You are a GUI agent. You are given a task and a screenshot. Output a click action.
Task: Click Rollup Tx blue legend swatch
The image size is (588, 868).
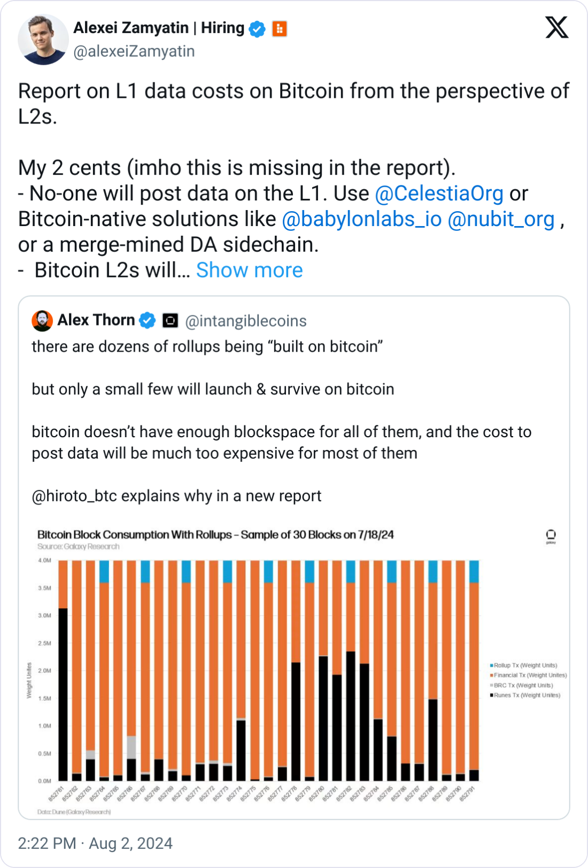point(491,665)
